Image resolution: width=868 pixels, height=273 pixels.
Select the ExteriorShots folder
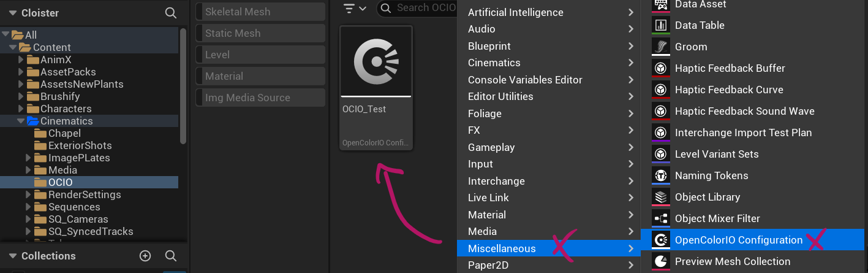tap(80, 145)
